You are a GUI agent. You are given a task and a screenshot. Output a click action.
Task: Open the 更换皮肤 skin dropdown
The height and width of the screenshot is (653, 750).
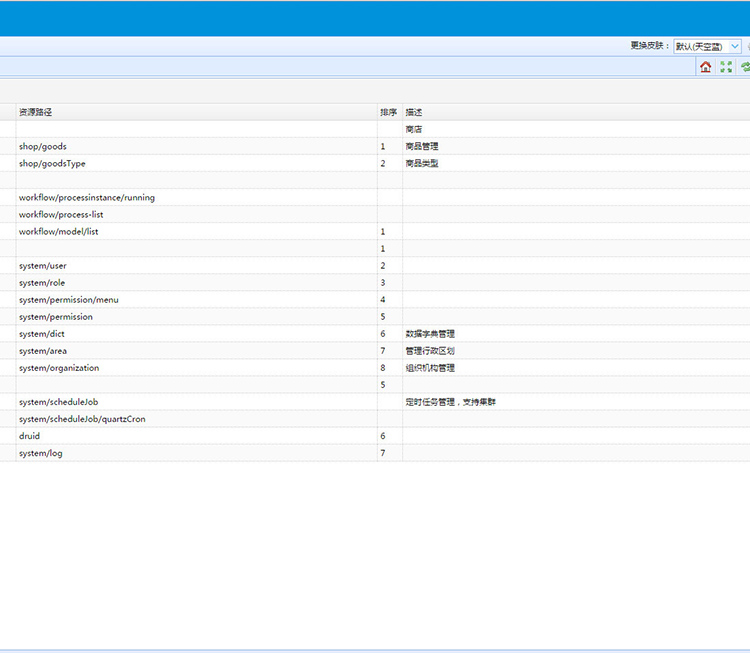pyautogui.click(x=707, y=46)
